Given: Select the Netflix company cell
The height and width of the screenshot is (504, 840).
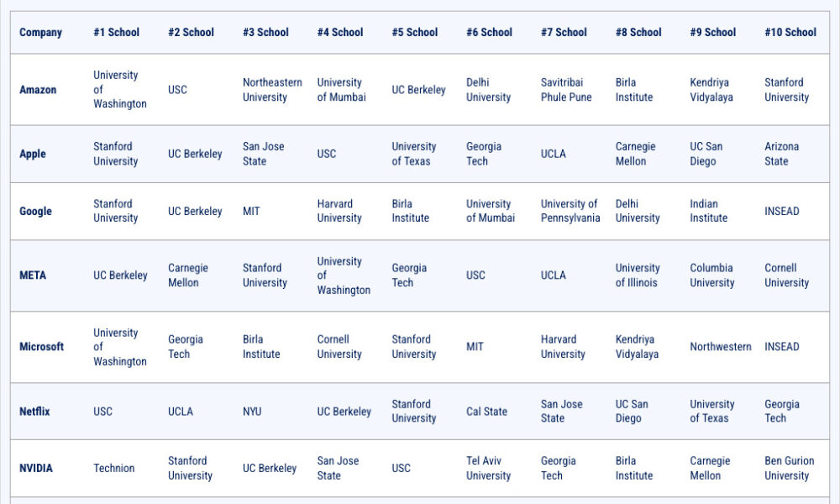Looking at the screenshot, I should tap(34, 412).
